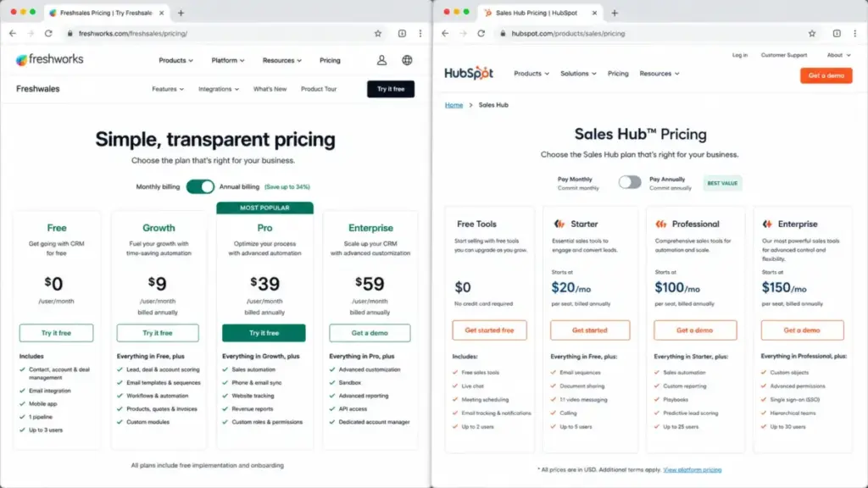Bookmark the freshworks.com page with star icon
The width and height of the screenshot is (868, 488).
(x=378, y=33)
